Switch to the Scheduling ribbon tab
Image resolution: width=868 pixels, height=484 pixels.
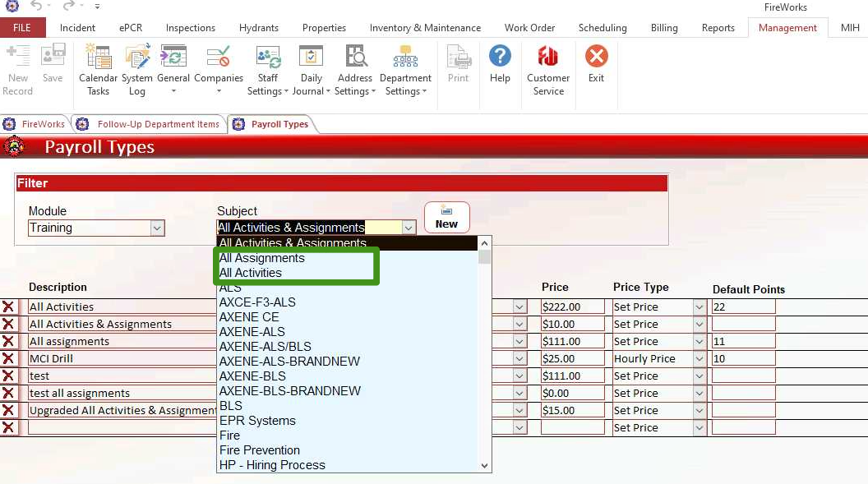pos(602,28)
